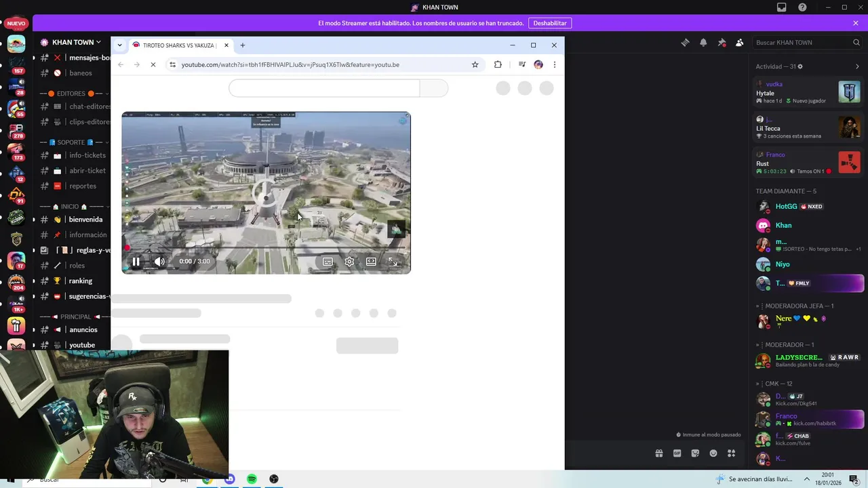The image size is (868, 488).
Task: Select the Lil Tecca activity card
Action: pyautogui.click(x=808, y=127)
